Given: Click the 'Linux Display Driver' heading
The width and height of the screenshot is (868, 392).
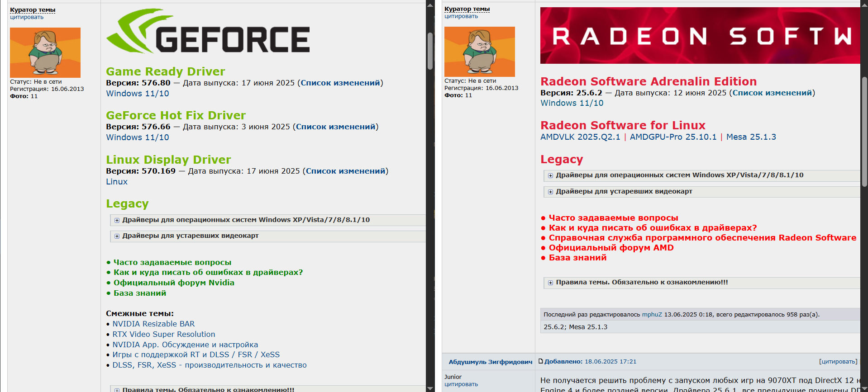Looking at the screenshot, I should click(x=168, y=160).
